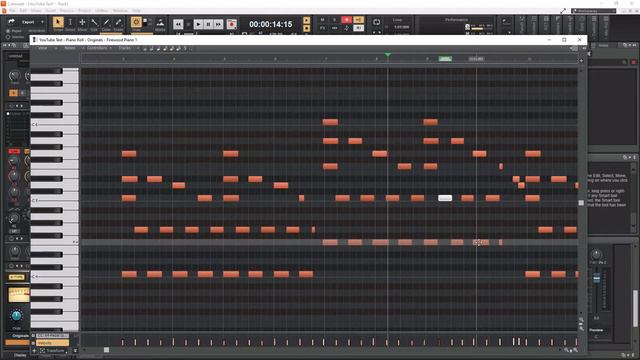The image size is (640, 360).
Task: Click the whole note duration icon
Action: click(x=144, y=48)
